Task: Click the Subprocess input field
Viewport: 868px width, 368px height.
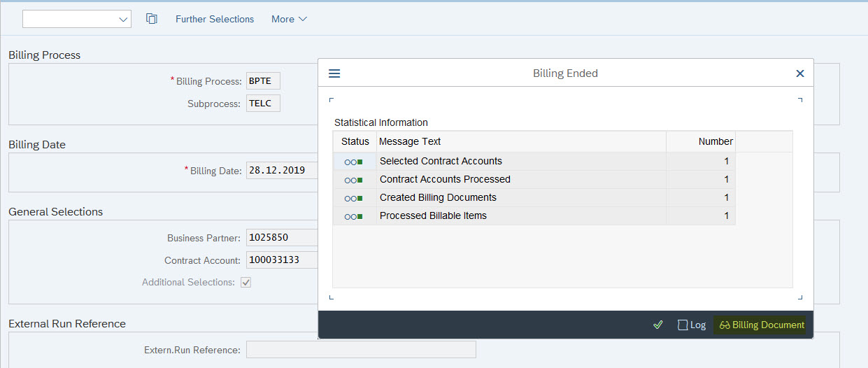Action: point(263,104)
